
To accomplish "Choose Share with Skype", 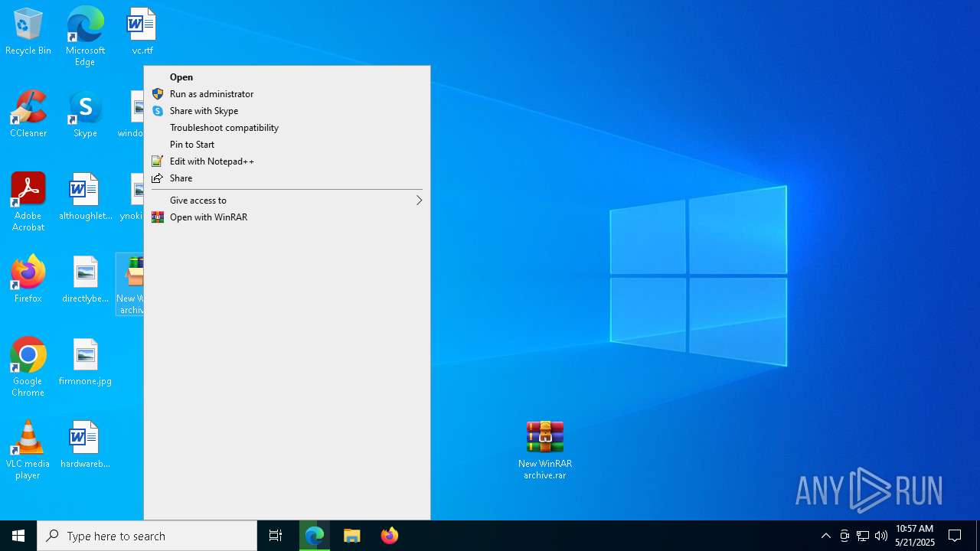I will coord(287,111).
